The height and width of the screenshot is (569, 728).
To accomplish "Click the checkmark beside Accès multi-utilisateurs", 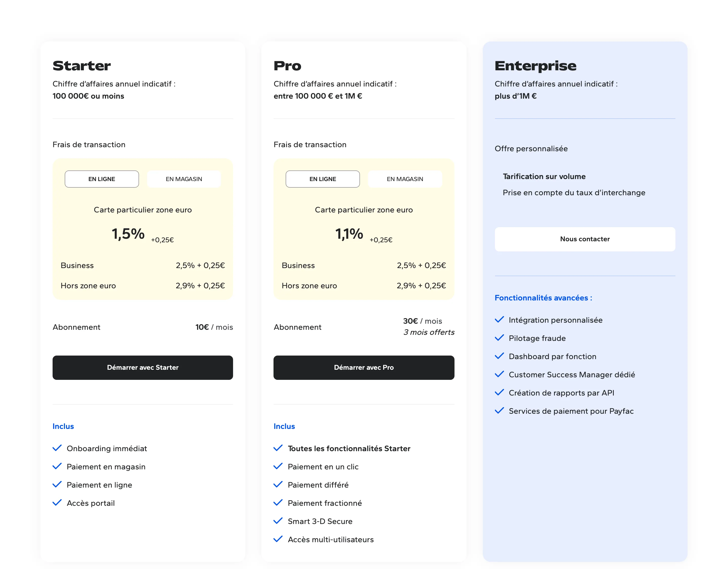I will (x=278, y=539).
